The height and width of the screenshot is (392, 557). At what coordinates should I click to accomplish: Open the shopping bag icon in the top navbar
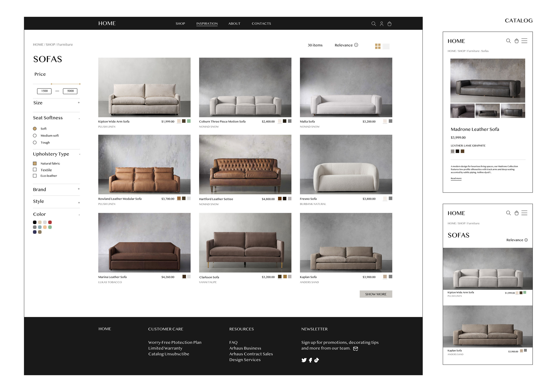coord(389,23)
